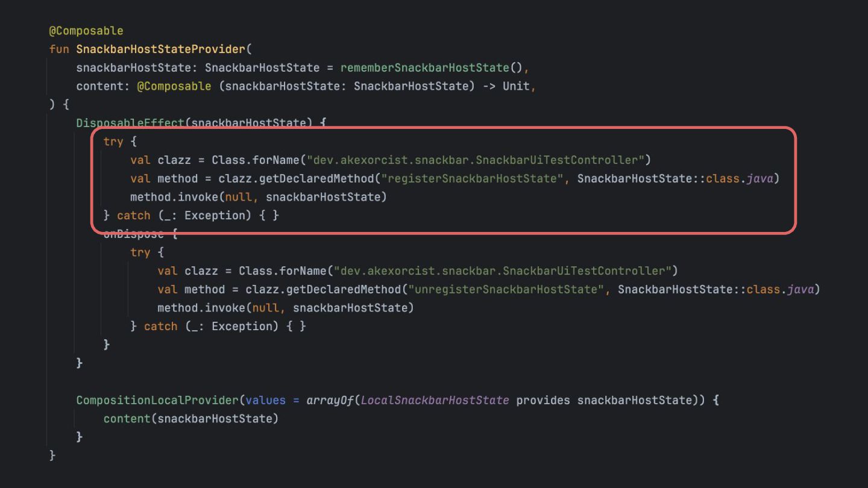
Task: Click the values named argument
Action: click(265, 400)
